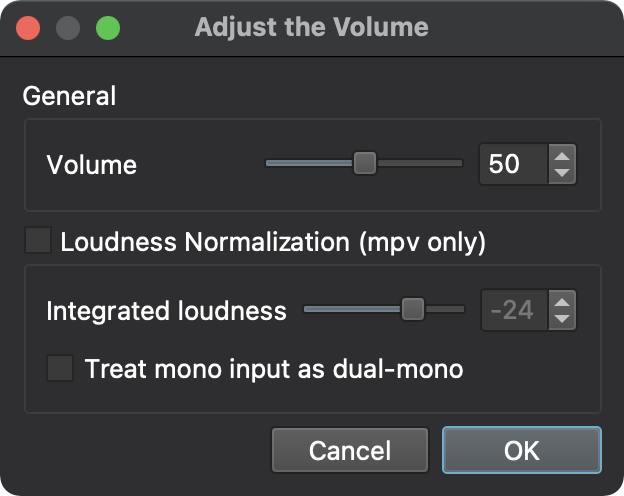Decrease Volume with the down arrow
The image size is (624, 496).
(562, 173)
